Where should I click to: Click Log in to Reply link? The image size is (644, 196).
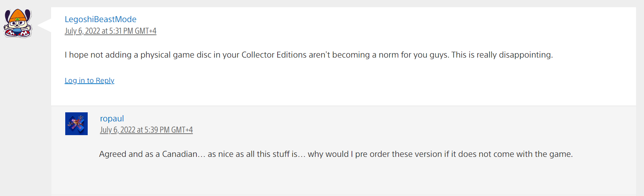[x=90, y=80]
